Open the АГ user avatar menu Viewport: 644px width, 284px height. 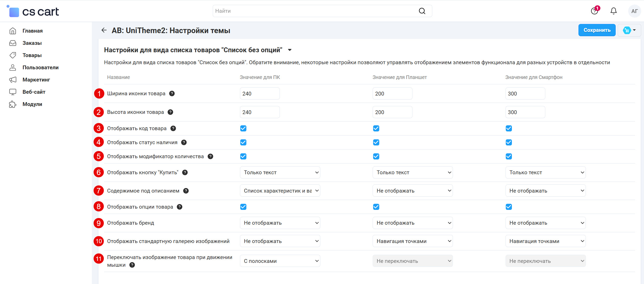[x=634, y=11]
